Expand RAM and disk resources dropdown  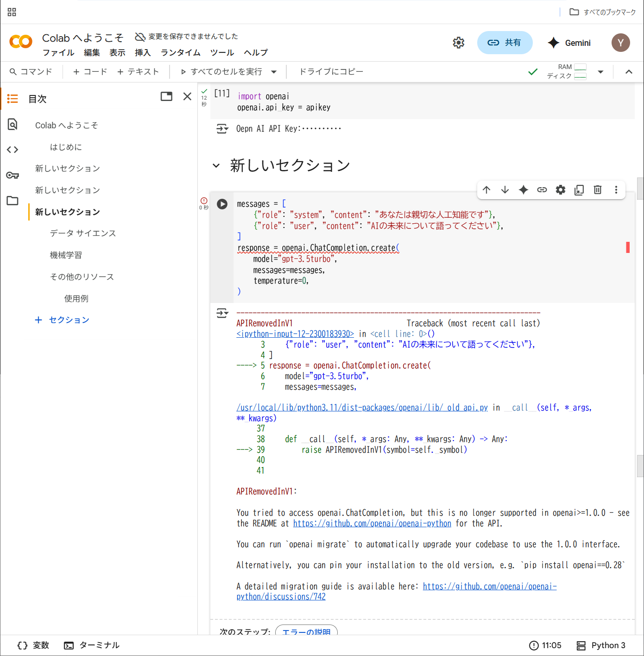600,72
